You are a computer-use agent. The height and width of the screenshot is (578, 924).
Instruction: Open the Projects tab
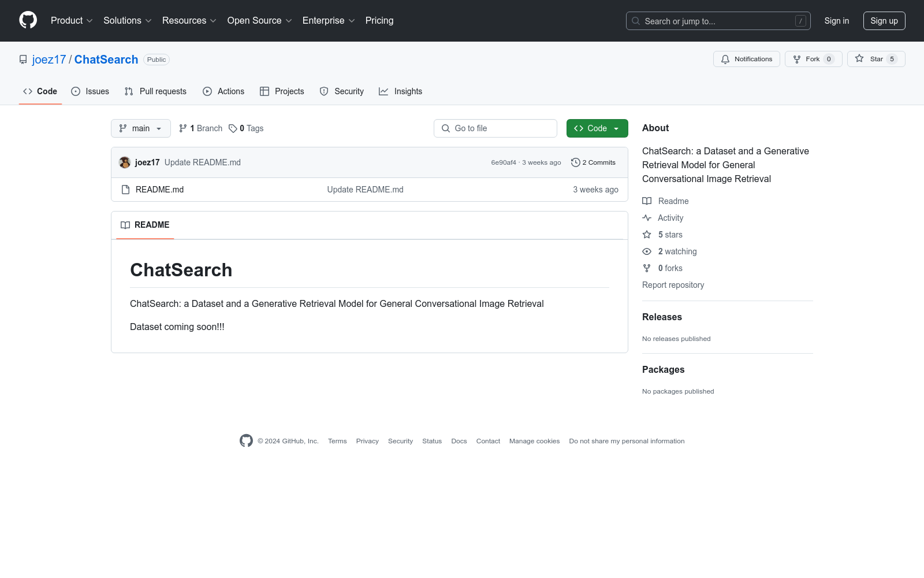[282, 91]
